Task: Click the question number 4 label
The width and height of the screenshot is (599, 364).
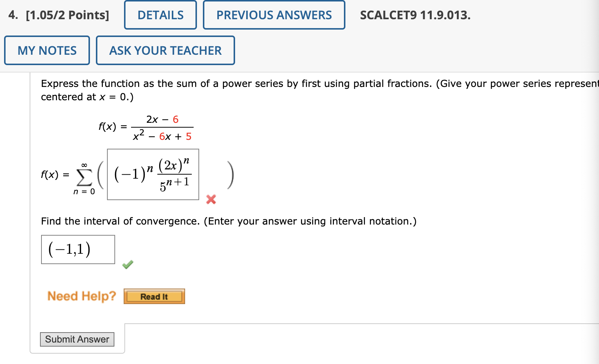Action: [x=13, y=15]
